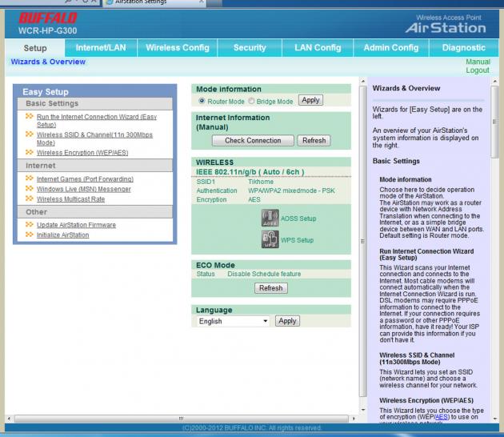Image resolution: width=504 pixels, height=437 pixels.
Task: Select the Router Mode radio button
Action: pos(202,101)
